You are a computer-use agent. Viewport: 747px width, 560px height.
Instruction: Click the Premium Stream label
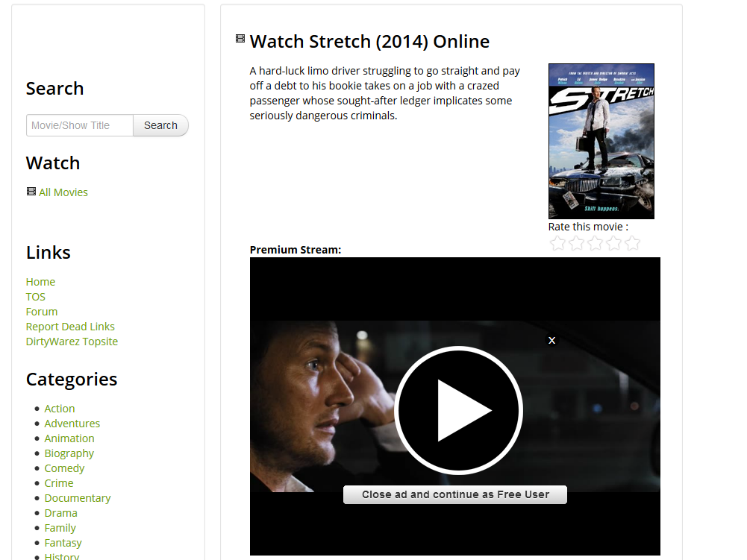click(x=296, y=250)
